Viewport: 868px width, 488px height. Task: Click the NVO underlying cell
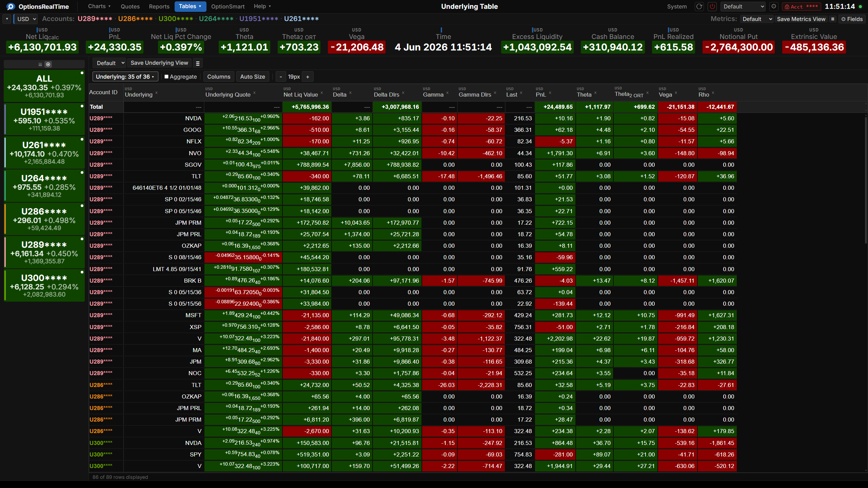(x=164, y=153)
